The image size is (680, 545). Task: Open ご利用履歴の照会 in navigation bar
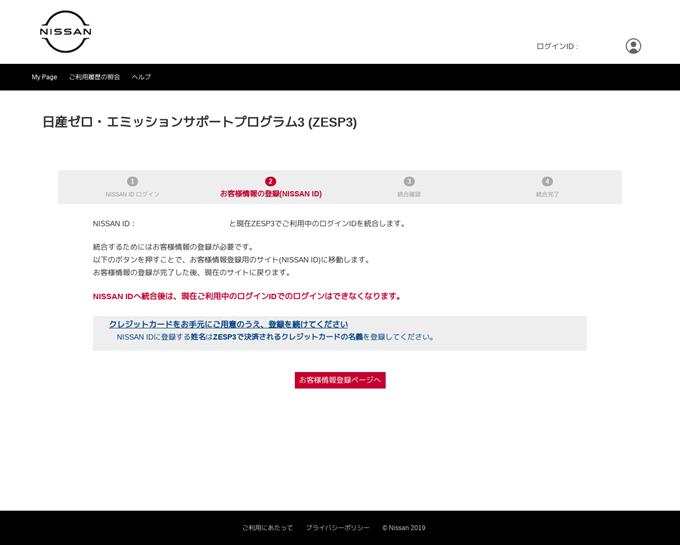coord(94,77)
